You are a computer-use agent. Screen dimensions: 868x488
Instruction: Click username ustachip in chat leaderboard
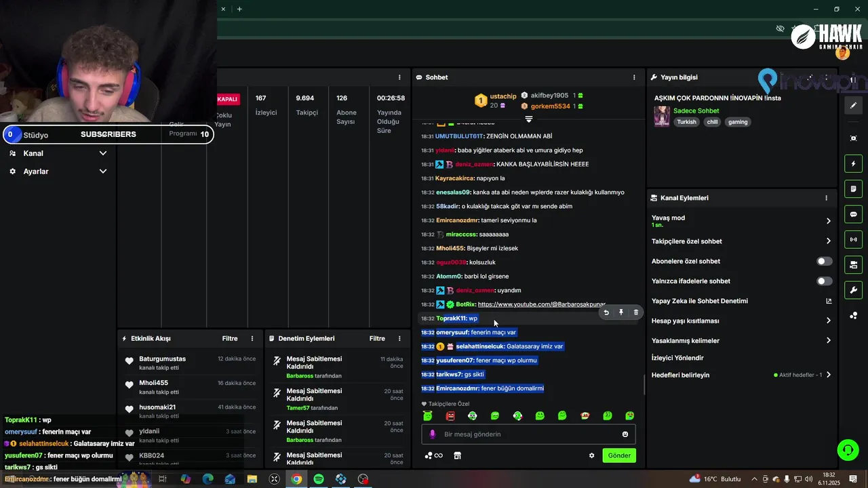[x=503, y=96]
